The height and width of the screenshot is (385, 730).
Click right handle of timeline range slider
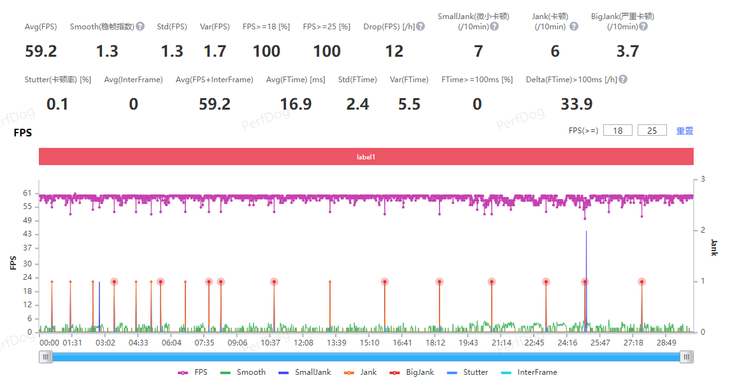687,357
